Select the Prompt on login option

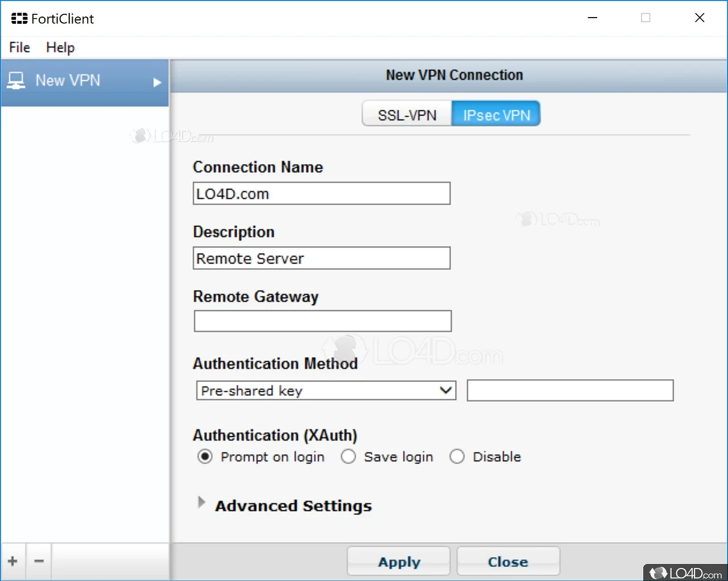click(205, 457)
